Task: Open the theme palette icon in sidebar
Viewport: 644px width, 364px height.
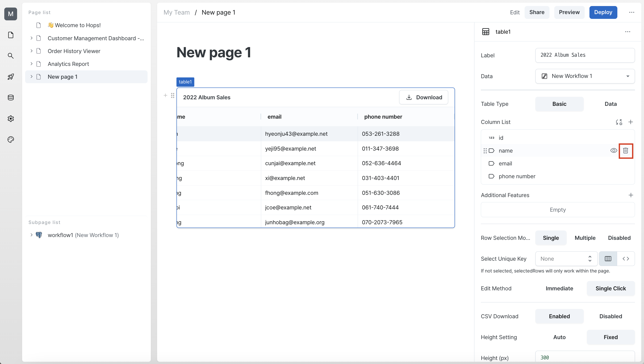Action: pyautogui.click(x=11, y=139)
